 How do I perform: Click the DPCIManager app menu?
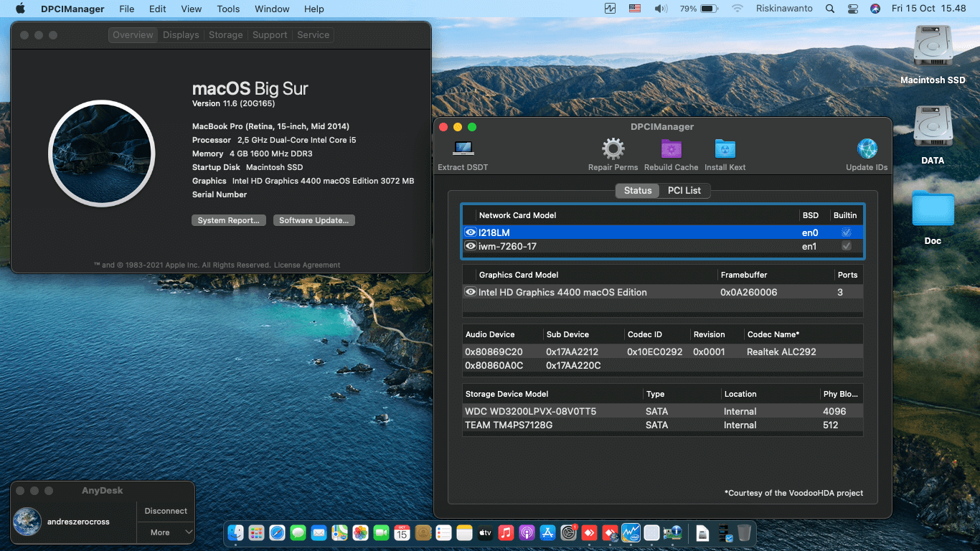coord(72,9)
